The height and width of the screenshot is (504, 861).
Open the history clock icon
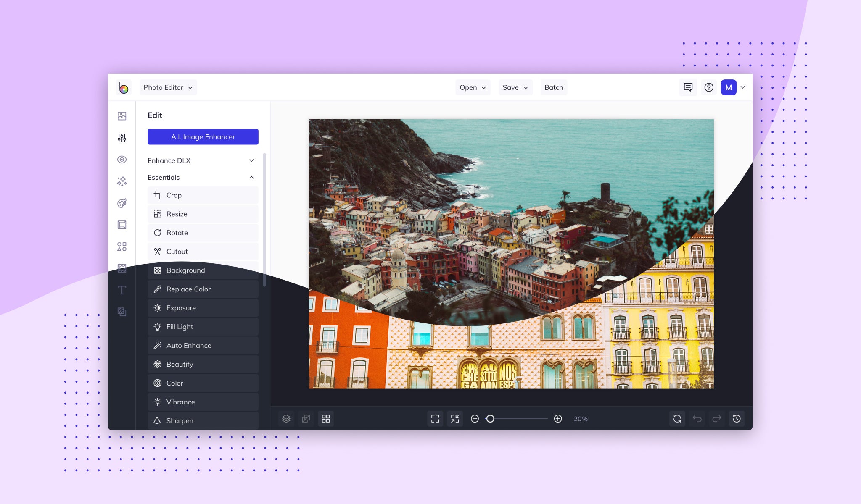point(737,419)
